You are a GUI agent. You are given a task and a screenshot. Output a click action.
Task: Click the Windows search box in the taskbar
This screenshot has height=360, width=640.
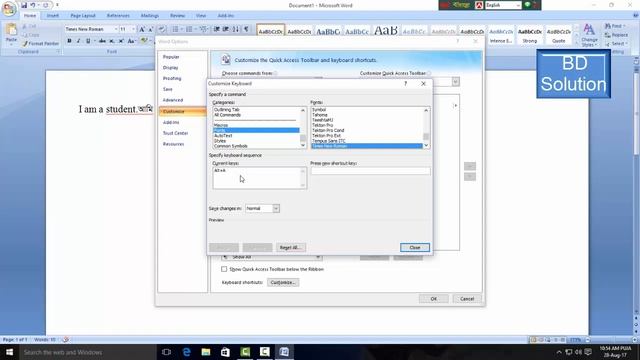click(x=88, y=352)
